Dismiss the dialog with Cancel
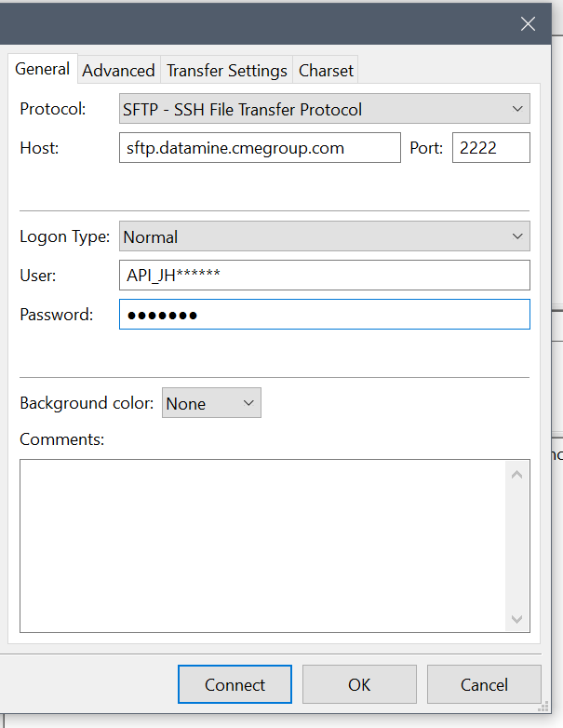This screenshot has height=728, width=563. (484, 685)
